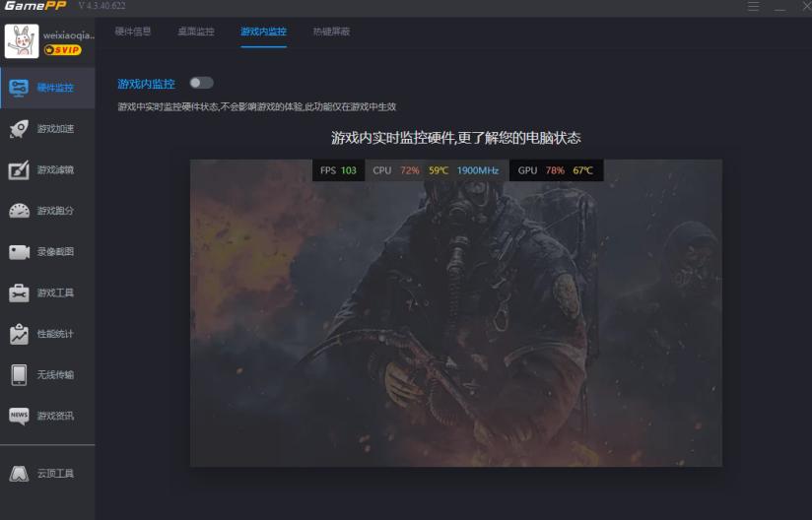Image resolution: width=812 pixels, height=520 pixels.
Task: Select the 游戏跑分 gauge icon
Action: coord(19,211)
